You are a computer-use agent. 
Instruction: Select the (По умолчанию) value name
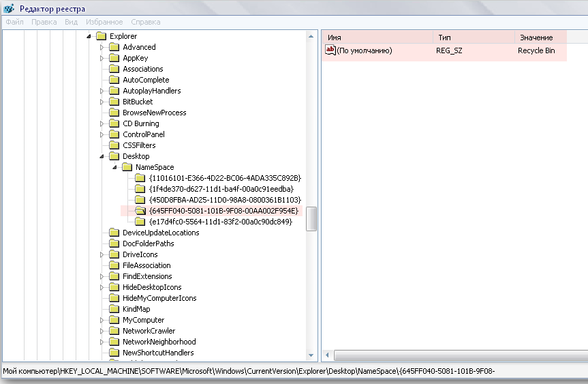coord(365,50)
